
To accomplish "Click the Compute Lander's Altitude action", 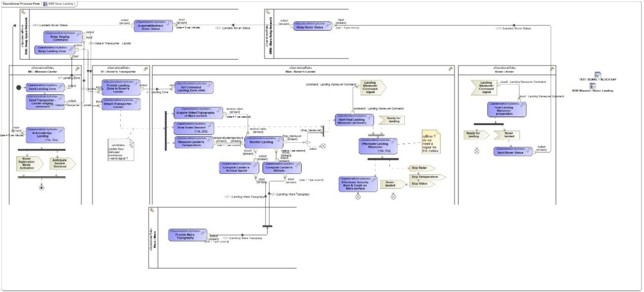I will (x=279, y=167).
